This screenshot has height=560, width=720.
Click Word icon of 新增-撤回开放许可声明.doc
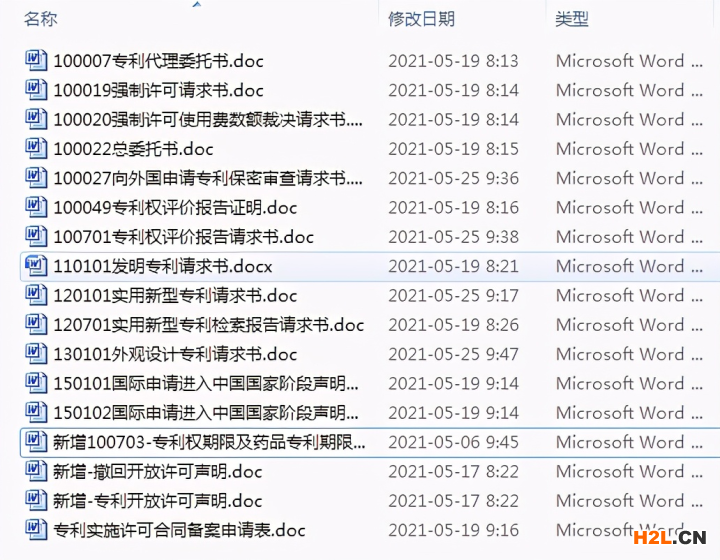pyautogui.click(x=36, y=471)
